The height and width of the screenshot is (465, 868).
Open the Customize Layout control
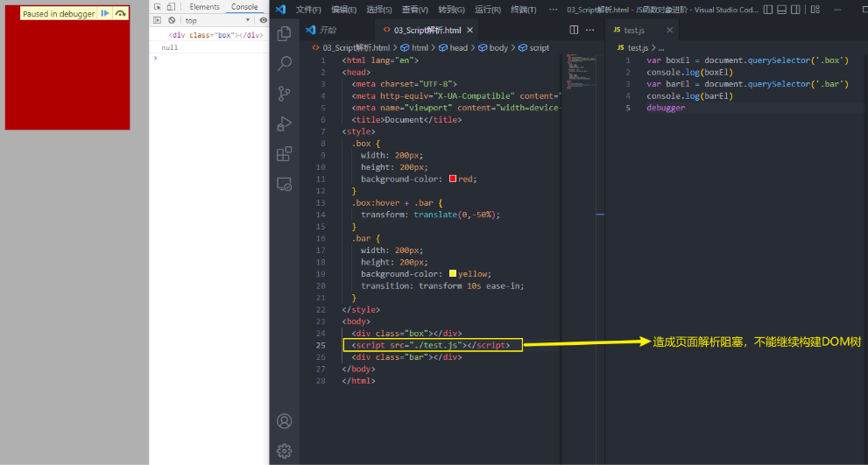815,10
